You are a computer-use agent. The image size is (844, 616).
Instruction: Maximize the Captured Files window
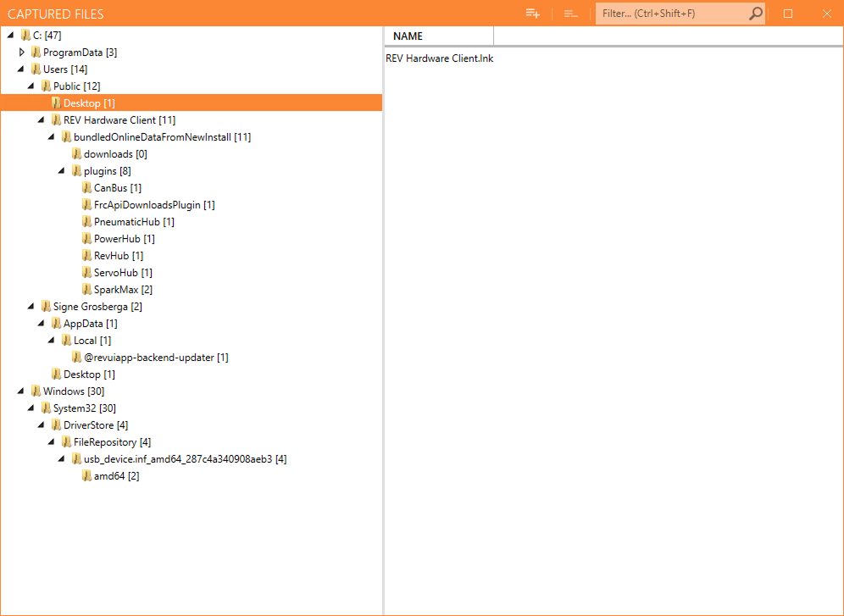click(788, 14)
